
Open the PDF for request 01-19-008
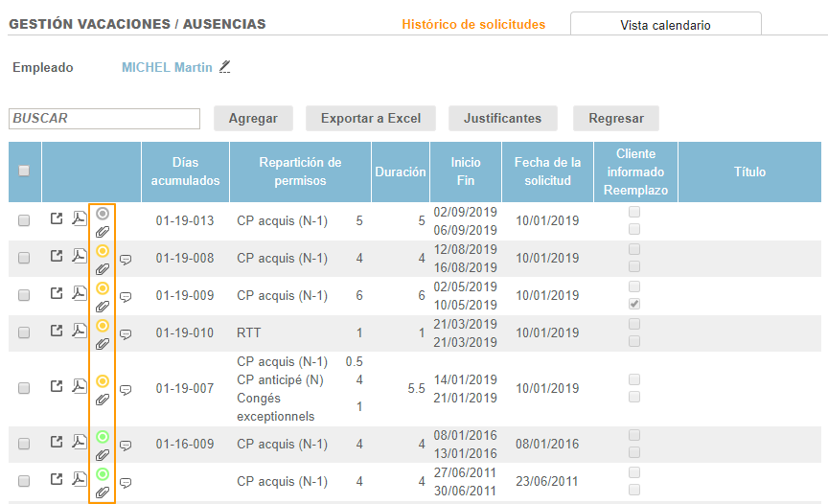click(80, 256)
